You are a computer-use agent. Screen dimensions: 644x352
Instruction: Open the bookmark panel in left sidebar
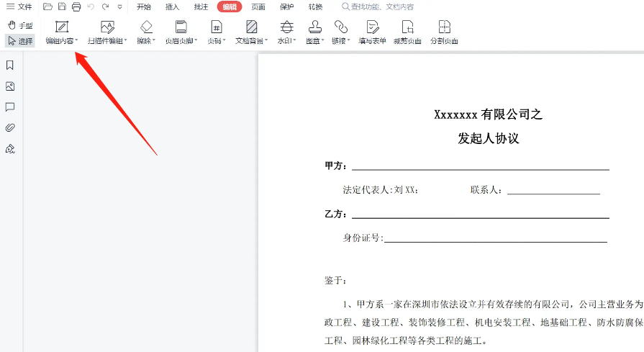pos(10,66)
